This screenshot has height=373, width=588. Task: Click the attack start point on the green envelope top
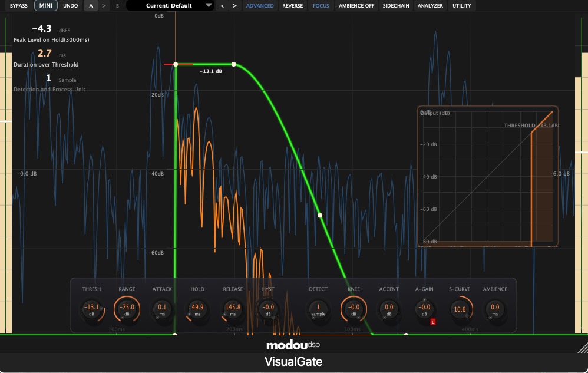pos(176,64)
